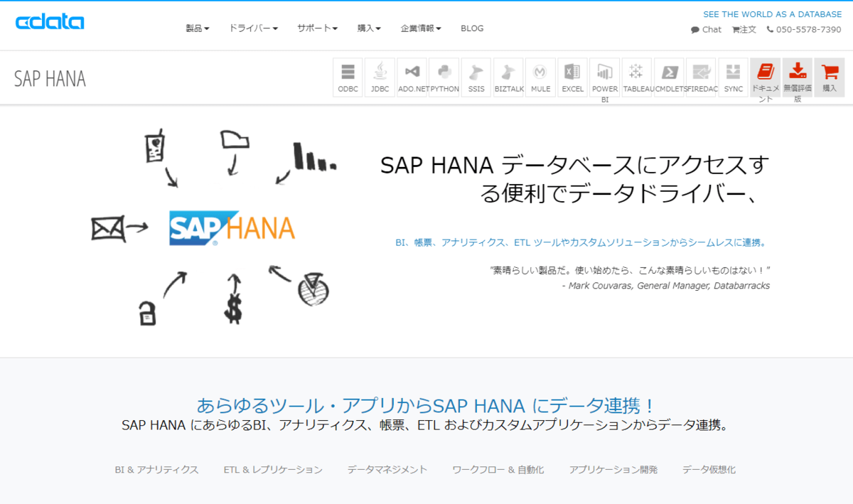Expand the 購入 dropdown in navigation
This screenshot has width=853, height=504.
[x=369, y=28]
